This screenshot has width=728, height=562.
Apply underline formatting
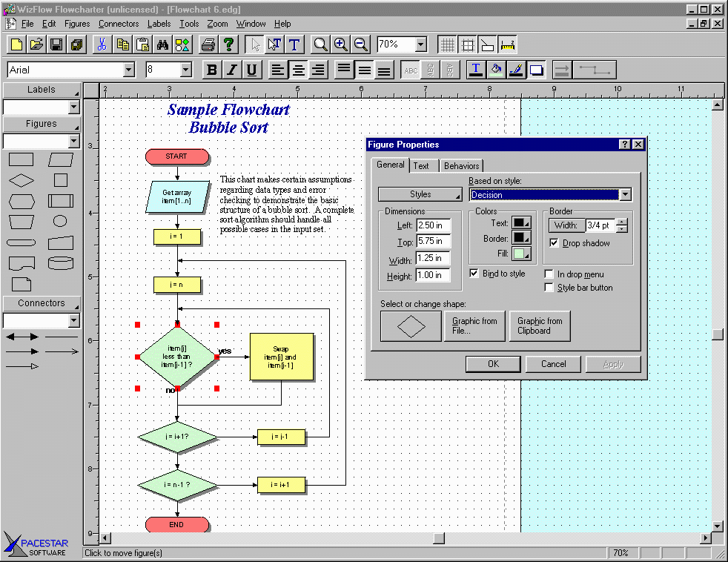pos(251,70)
